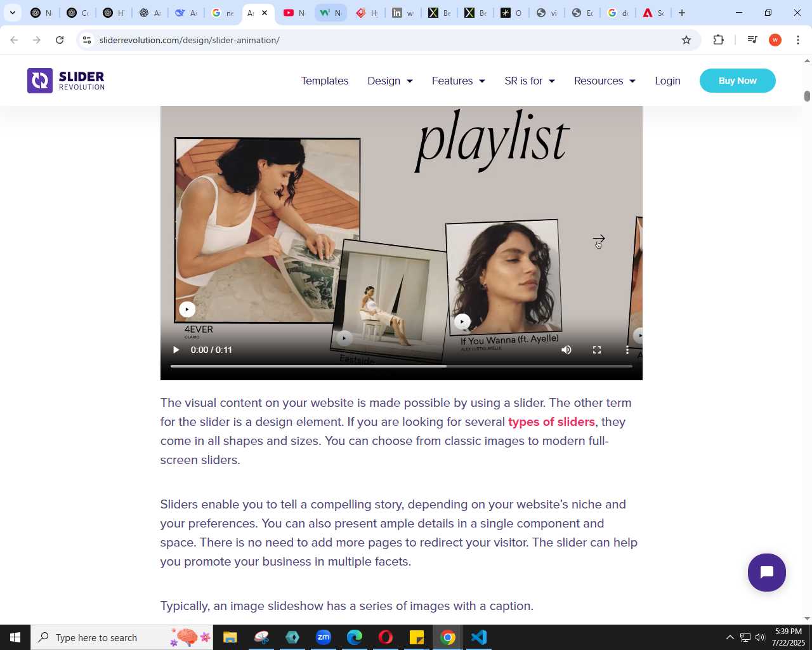Screen dimensions: 812x650
Task: Enter video fullscreen mode
Action: coord(597,350)
